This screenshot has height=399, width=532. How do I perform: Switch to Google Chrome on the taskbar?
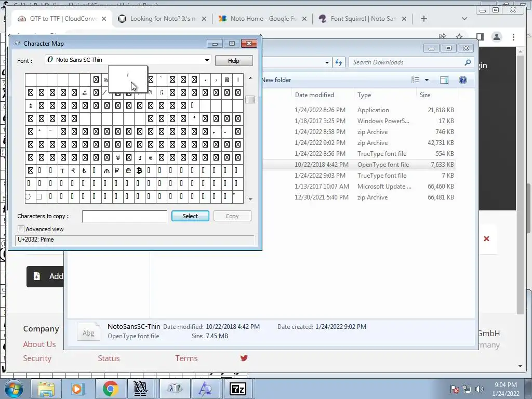coord(110,389)
